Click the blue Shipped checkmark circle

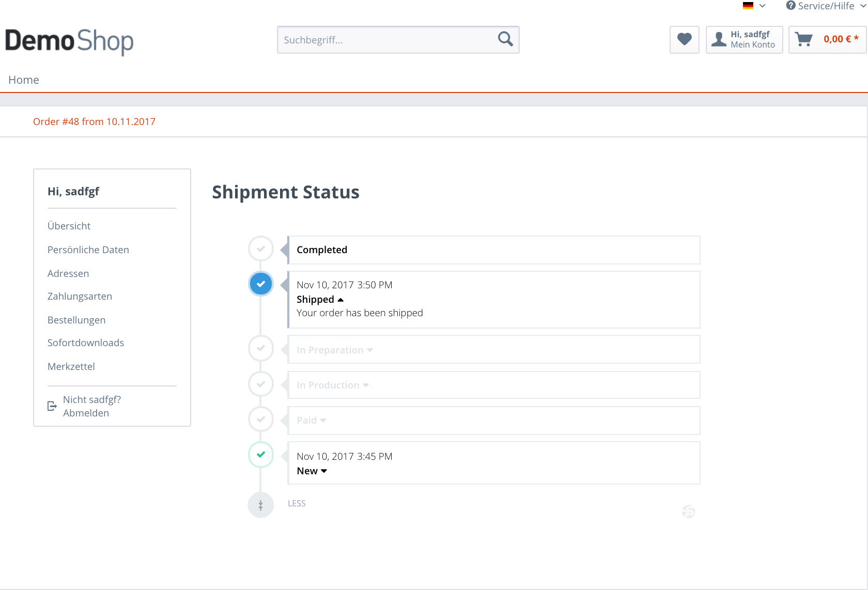pos(261,284)
